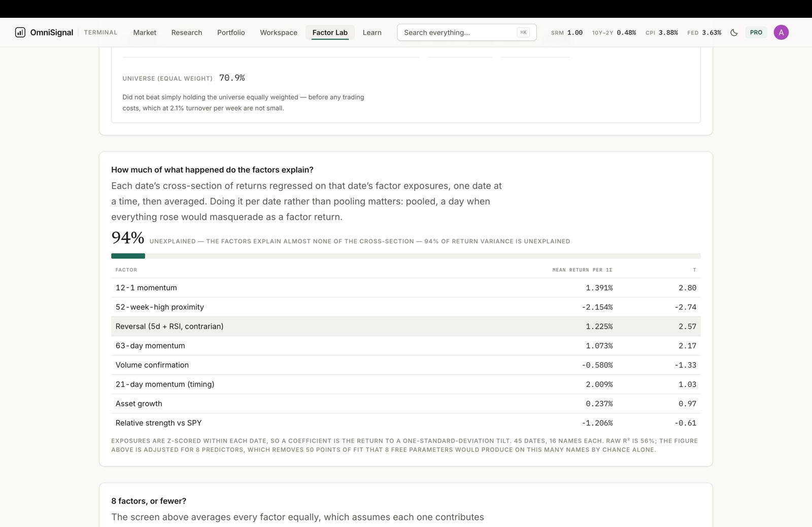This screenshot has width=812, height=527.
Task: Click the exposures z-scored footnote text
Action: click(x=404, y=445)
